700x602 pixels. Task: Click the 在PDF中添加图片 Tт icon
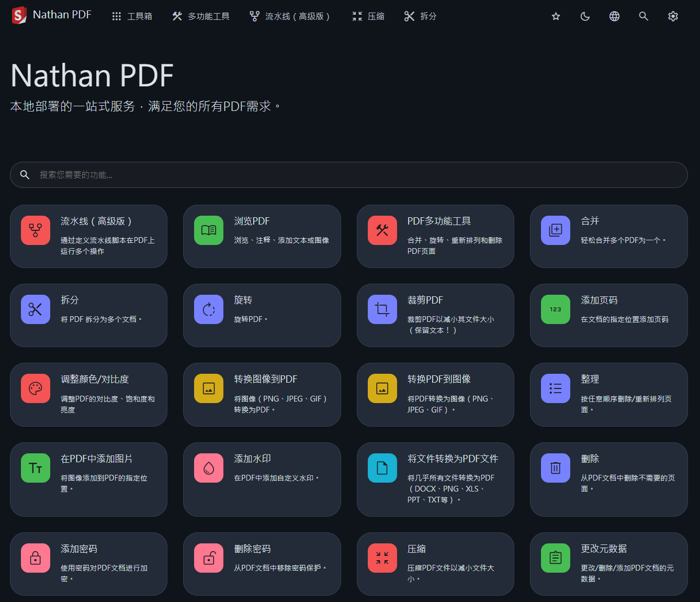pos(36,468)
